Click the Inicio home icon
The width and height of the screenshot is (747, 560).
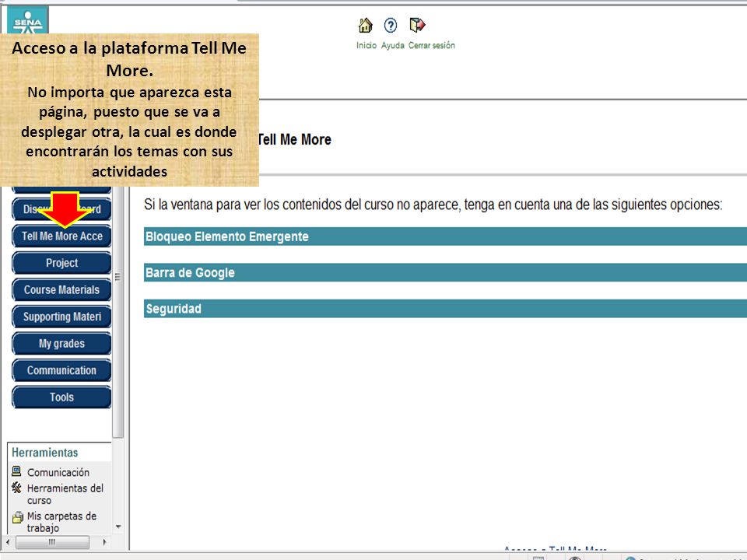(x=366, y=25)
